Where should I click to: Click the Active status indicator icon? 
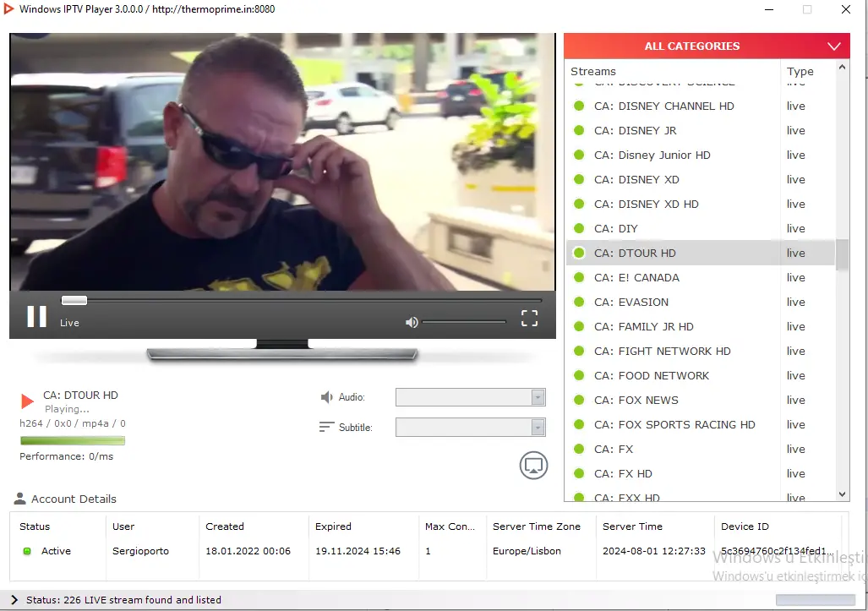[26, 551]
